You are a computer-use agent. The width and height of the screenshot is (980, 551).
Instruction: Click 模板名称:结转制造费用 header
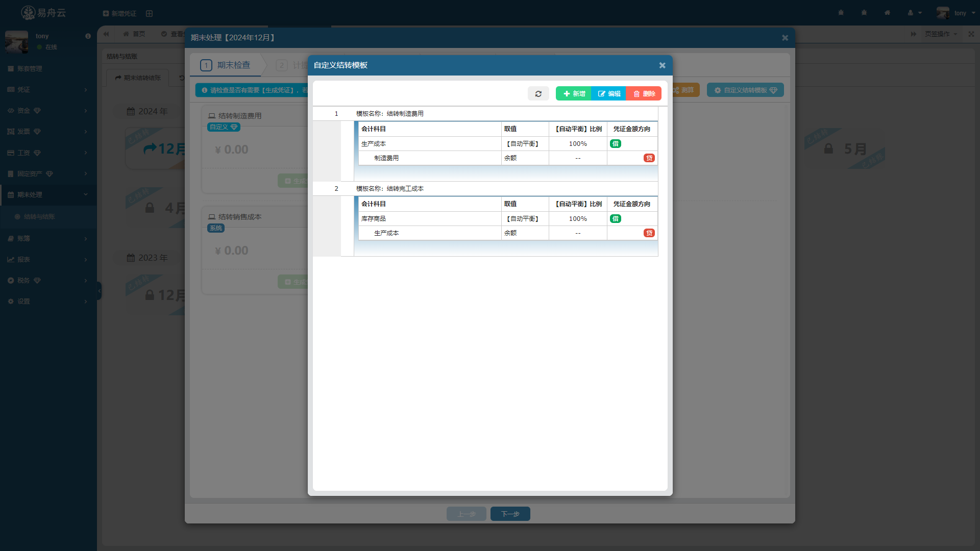tap(389, 114)
